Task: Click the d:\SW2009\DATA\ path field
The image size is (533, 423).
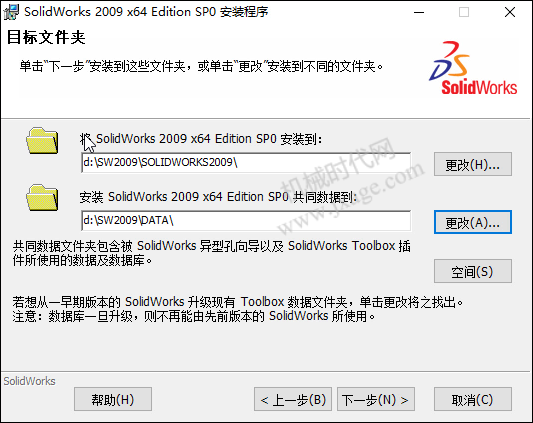Action: point(246,221)
